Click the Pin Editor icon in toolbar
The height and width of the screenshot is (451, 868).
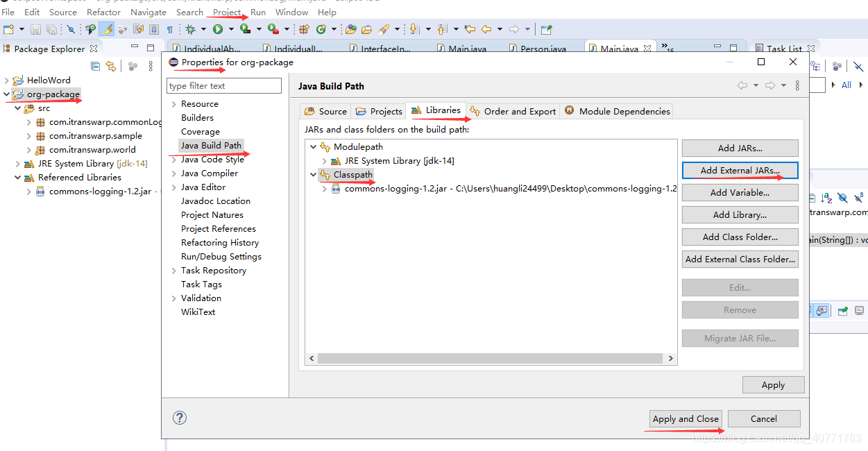click(x=547, y=29)
